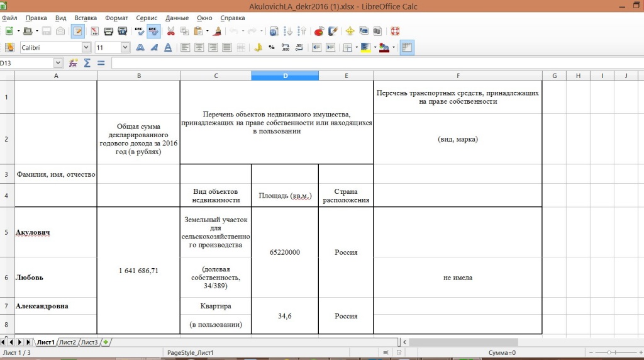The width and height of the screenshot is (644, 360).
Task: Run the spelling check
Action: tap(139, 31)
